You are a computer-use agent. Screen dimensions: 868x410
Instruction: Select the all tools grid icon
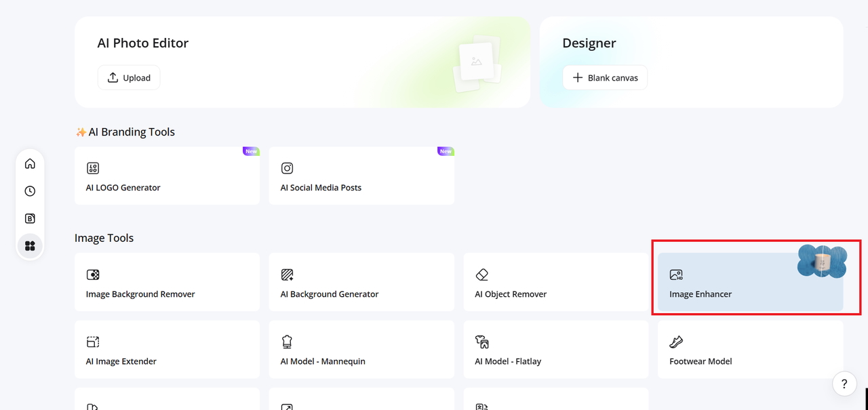[x=30, y=245]
